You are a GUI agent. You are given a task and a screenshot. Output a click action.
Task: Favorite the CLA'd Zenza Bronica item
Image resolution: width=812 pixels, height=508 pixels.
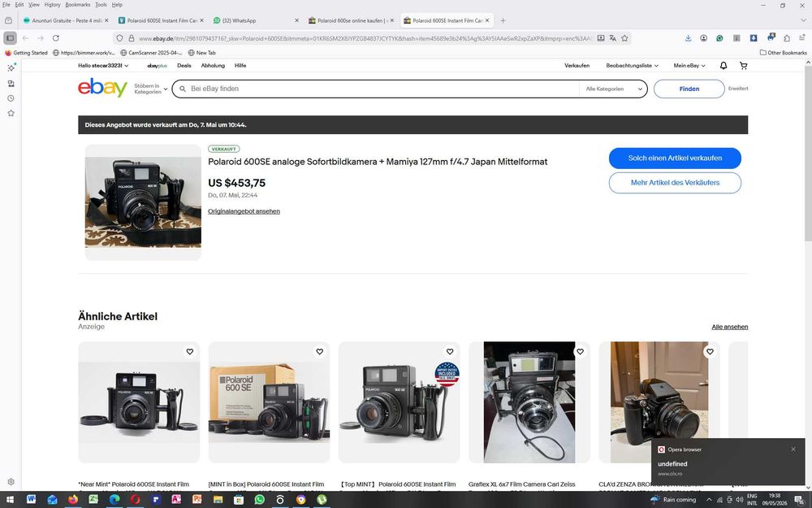[x=710, y=351]
